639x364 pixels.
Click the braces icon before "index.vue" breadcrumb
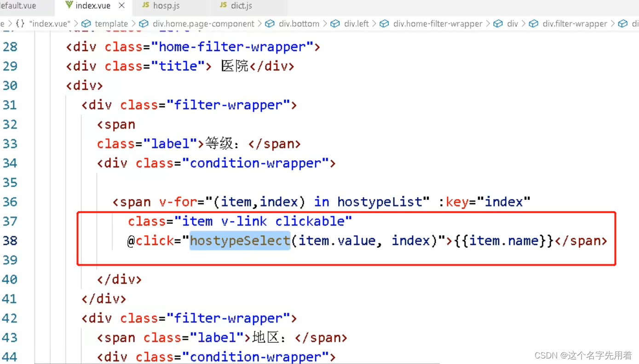[20, 23]
